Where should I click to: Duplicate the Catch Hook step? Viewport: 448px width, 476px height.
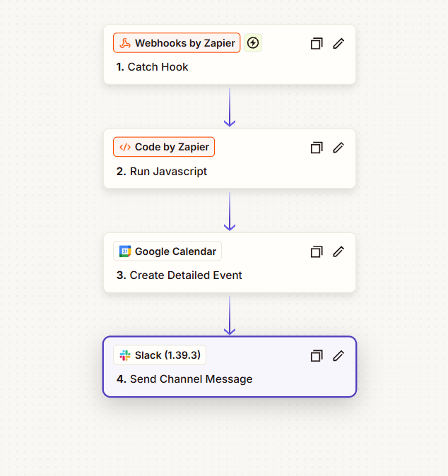coord(317,43)
